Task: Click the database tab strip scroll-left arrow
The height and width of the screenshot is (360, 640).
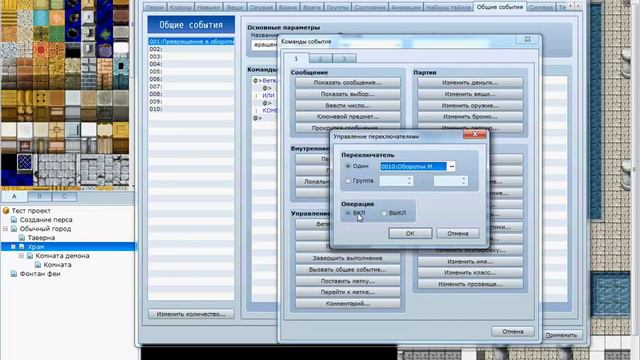Action: 571,6
